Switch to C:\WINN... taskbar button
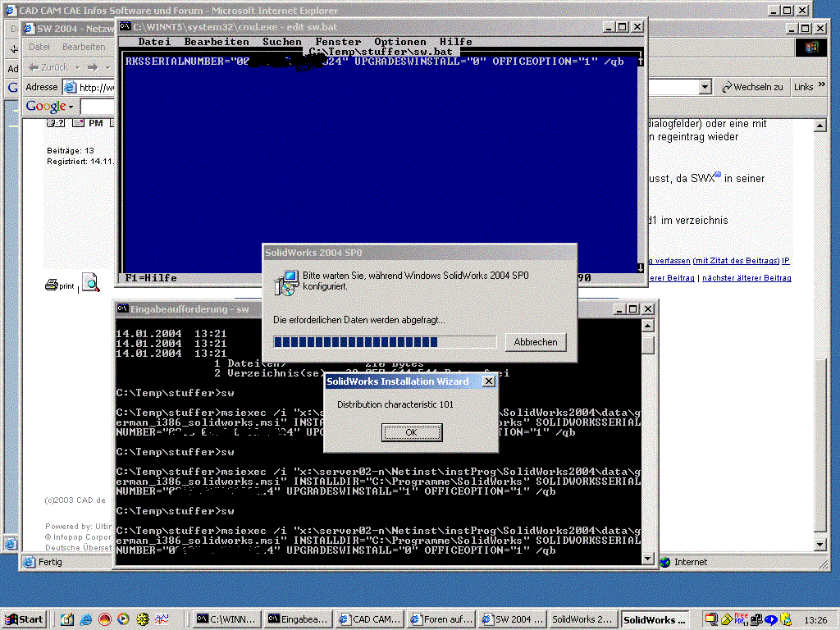Viewport: 840px width, 630px height. tap(227, 619)
